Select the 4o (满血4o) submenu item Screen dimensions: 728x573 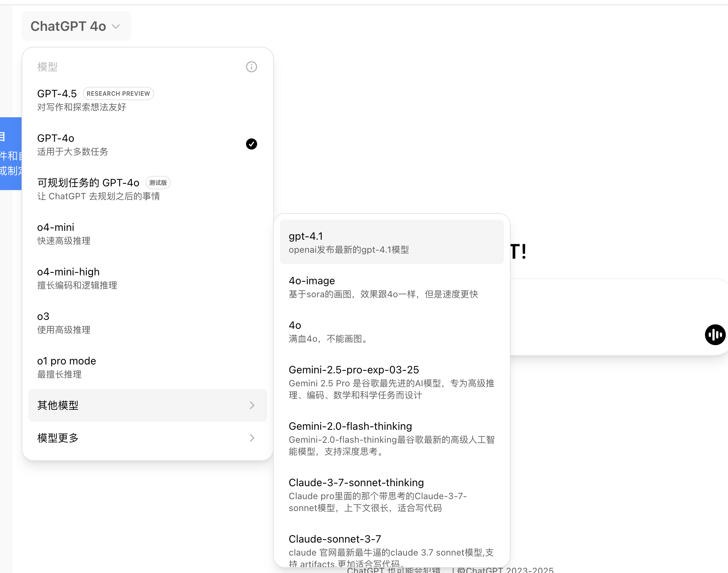(x=392, y=332)
